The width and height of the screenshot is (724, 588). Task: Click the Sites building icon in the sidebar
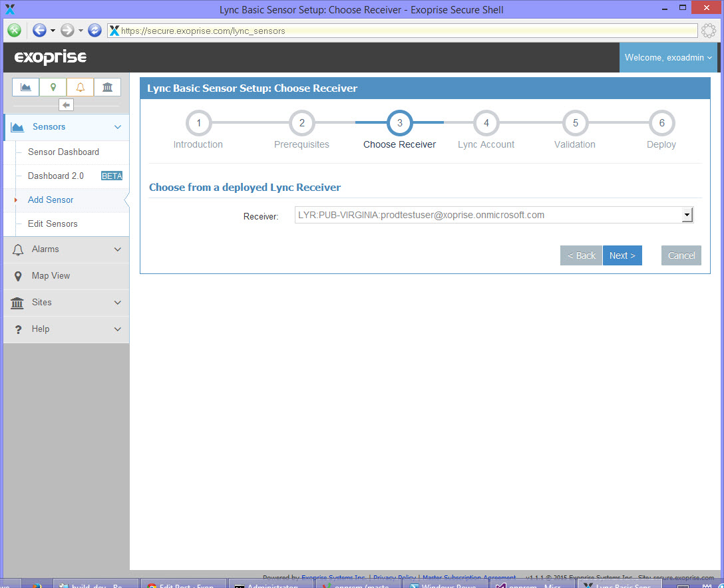coord(17,303)
